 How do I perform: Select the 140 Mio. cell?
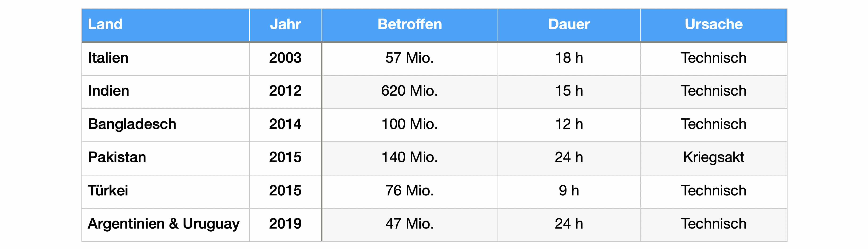click(x=410, y=158)
